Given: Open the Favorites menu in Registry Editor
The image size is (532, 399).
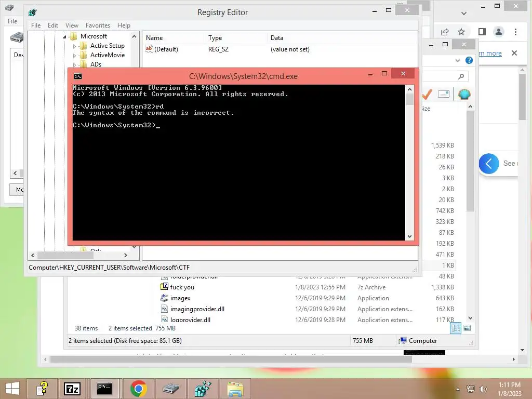Looking at the screenshot, I should pyautogui.click(x=98, y=25).
